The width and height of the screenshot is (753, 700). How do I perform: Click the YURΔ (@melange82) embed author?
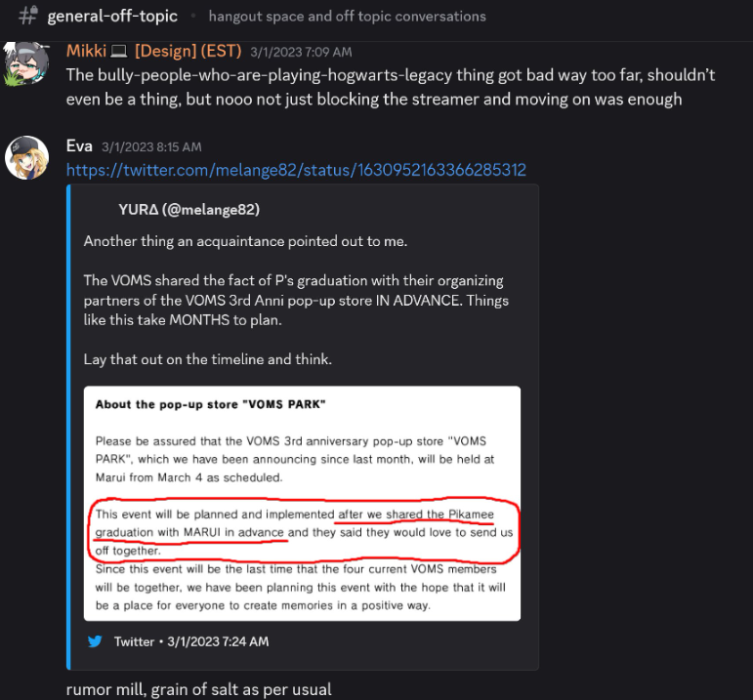click(x=189, y=209)
